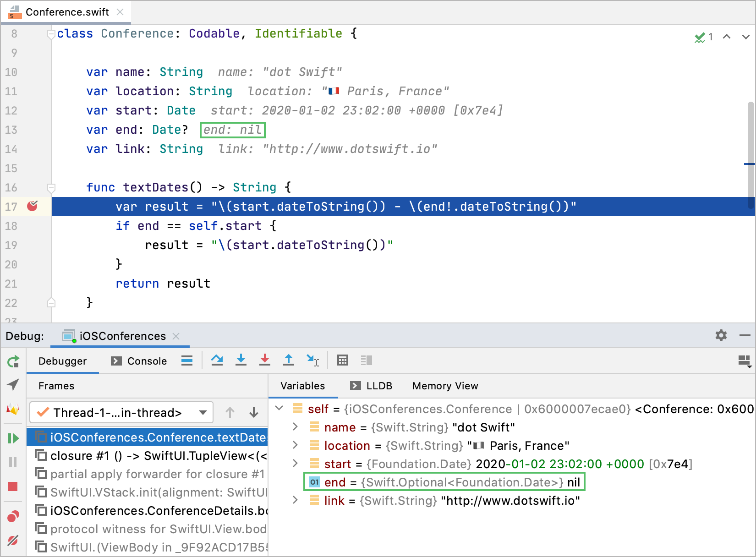
Task: Show threads view list icon
Action: (187, 360)
